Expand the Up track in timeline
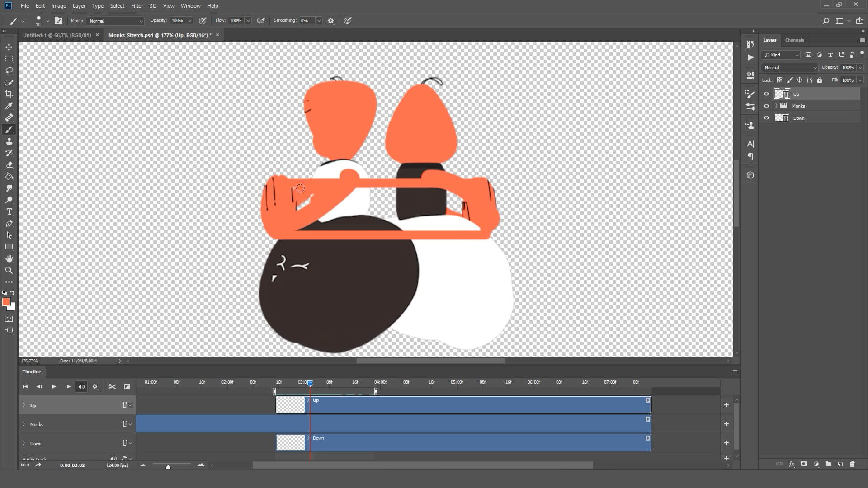Screen dimensions: 868x488 (x=24, y=405)
